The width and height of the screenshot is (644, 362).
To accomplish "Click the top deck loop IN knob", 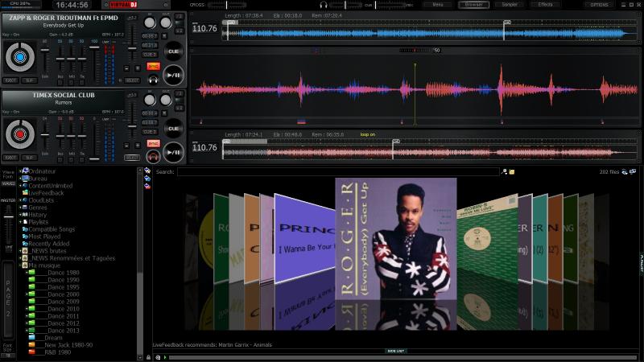I will click(x=150, y=23).
